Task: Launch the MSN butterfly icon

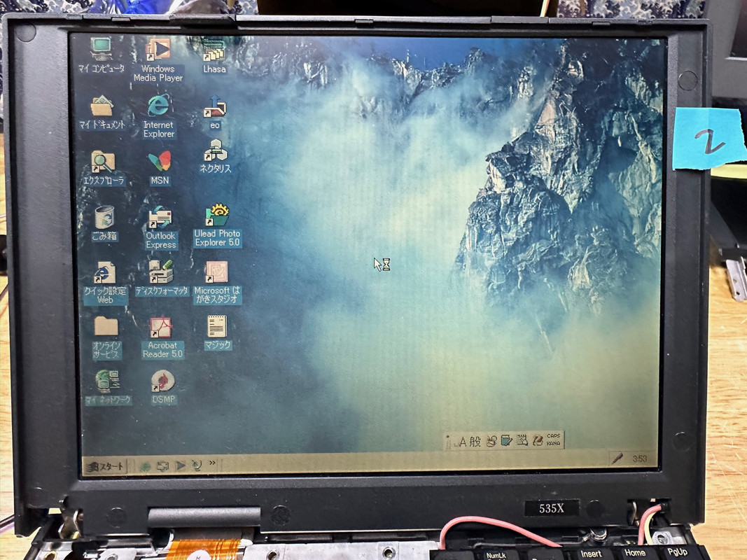Action: 160,167
